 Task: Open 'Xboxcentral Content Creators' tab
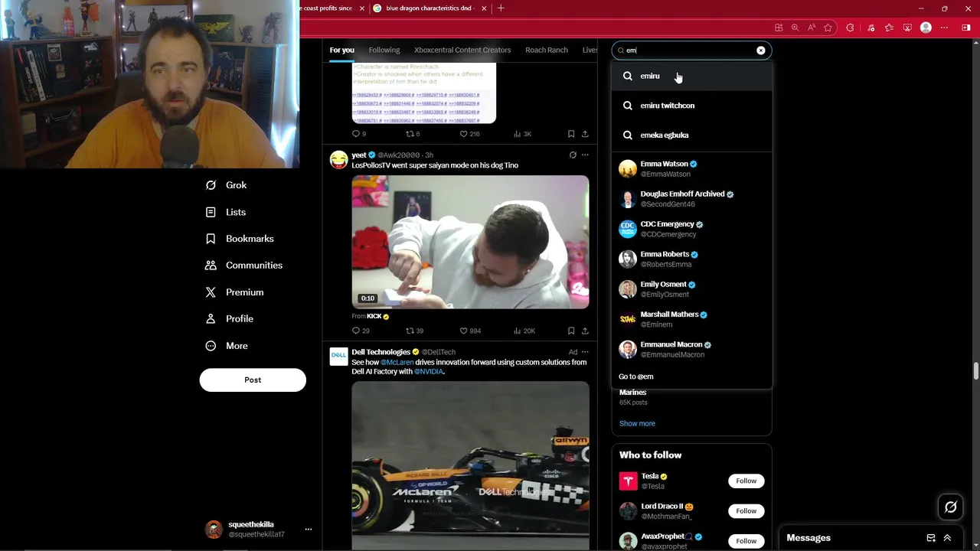[x=462, y=51]
